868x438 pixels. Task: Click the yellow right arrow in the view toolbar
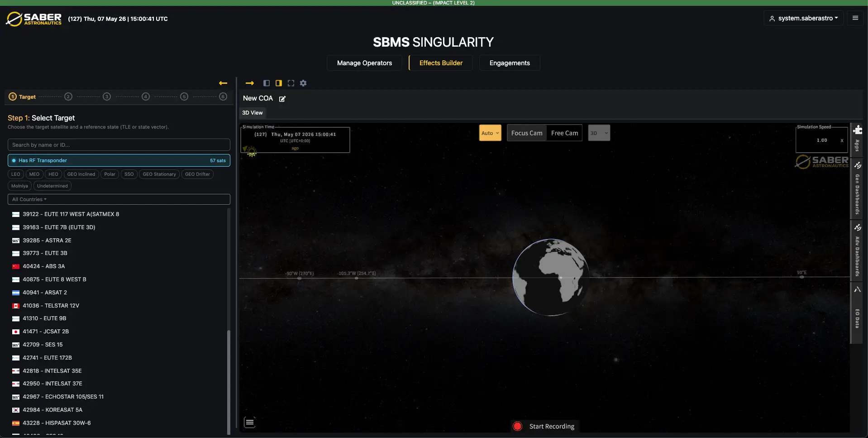250,83
